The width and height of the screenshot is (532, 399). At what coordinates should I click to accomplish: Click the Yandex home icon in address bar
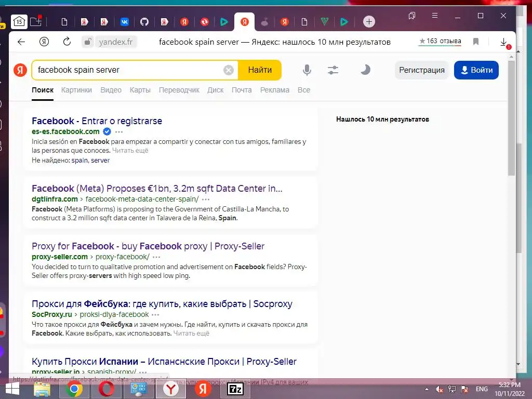point(44,42)
